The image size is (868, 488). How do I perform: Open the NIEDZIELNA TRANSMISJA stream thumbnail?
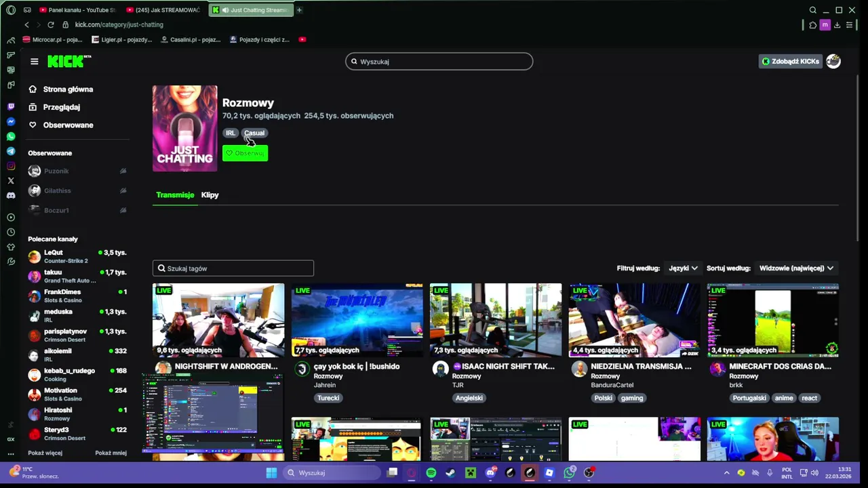pyautogui.click(x=634, y=320)
